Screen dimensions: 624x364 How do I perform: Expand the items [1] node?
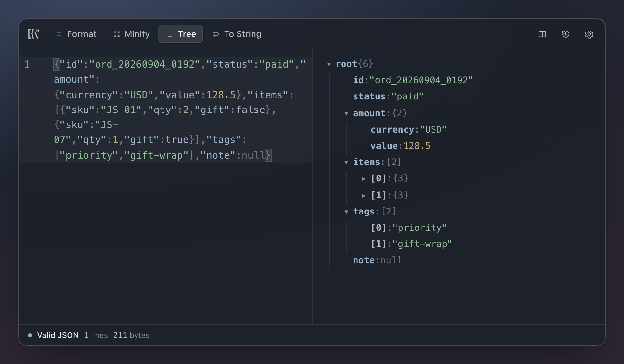[364, 196]
